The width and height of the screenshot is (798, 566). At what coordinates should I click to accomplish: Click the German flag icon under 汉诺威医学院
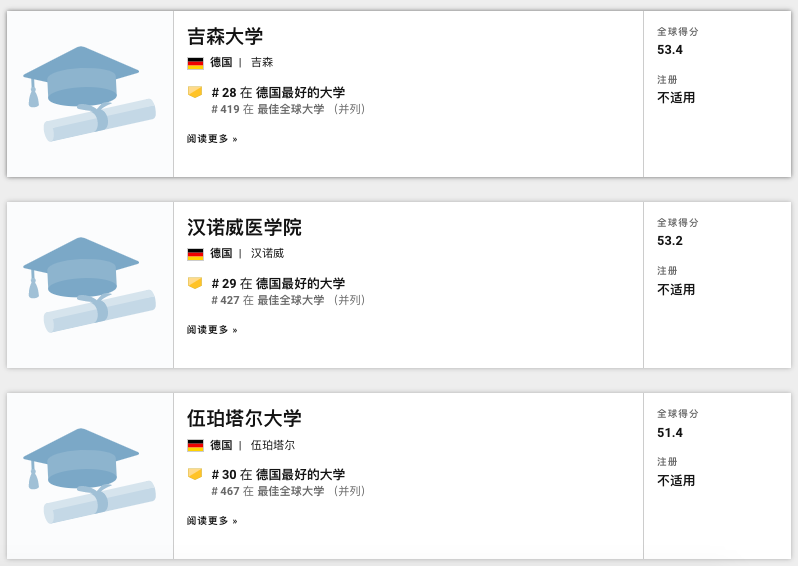(195, 254)
